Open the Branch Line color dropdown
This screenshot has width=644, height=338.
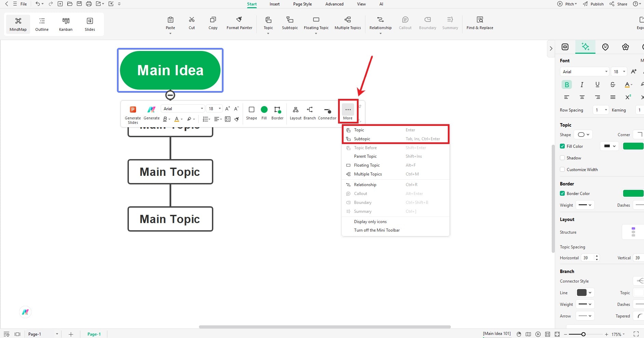[584, 292]
